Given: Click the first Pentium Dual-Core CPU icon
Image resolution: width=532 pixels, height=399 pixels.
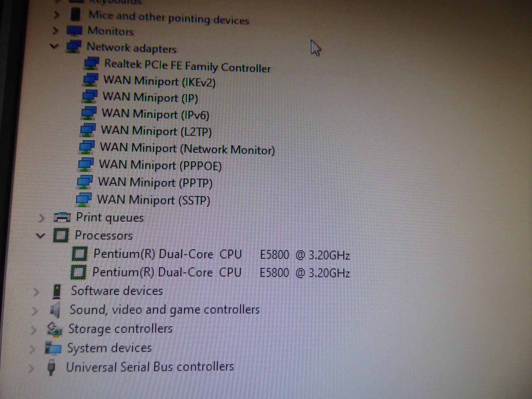Looking at the screenshot, I should point(79,254).
